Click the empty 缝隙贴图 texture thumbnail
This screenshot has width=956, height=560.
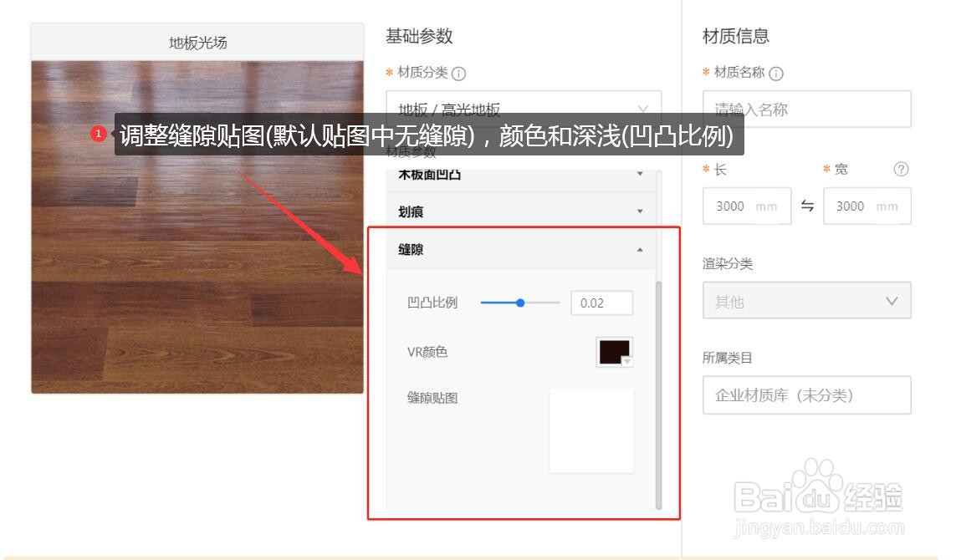tap(590, 430)
